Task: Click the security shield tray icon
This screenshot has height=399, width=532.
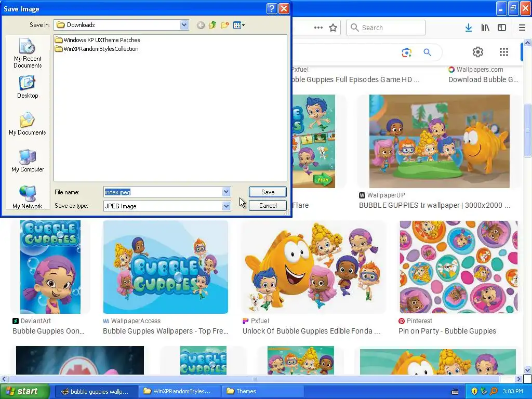Action: [474, 392]
